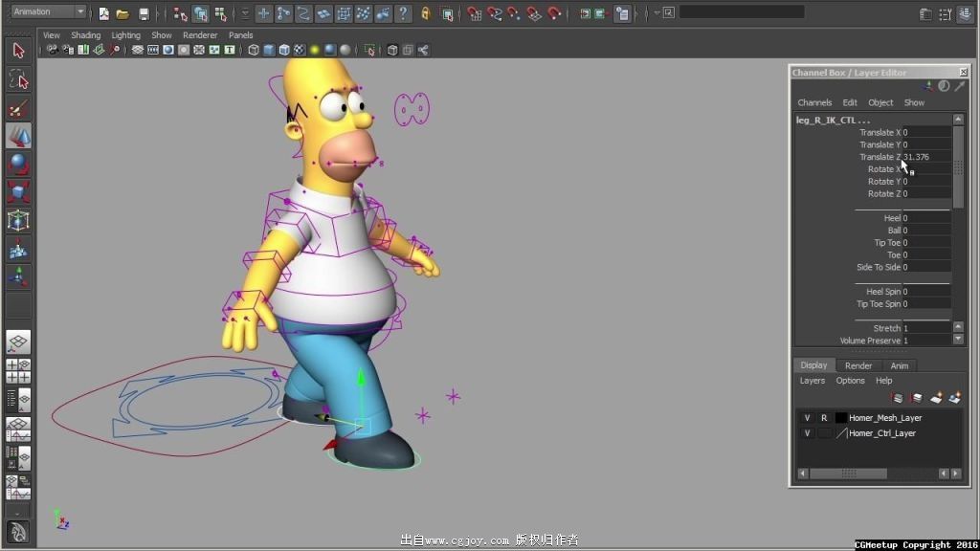The image size is (980, 551).
Task: Click lower channel list down arrow
Action: point(958,340)
